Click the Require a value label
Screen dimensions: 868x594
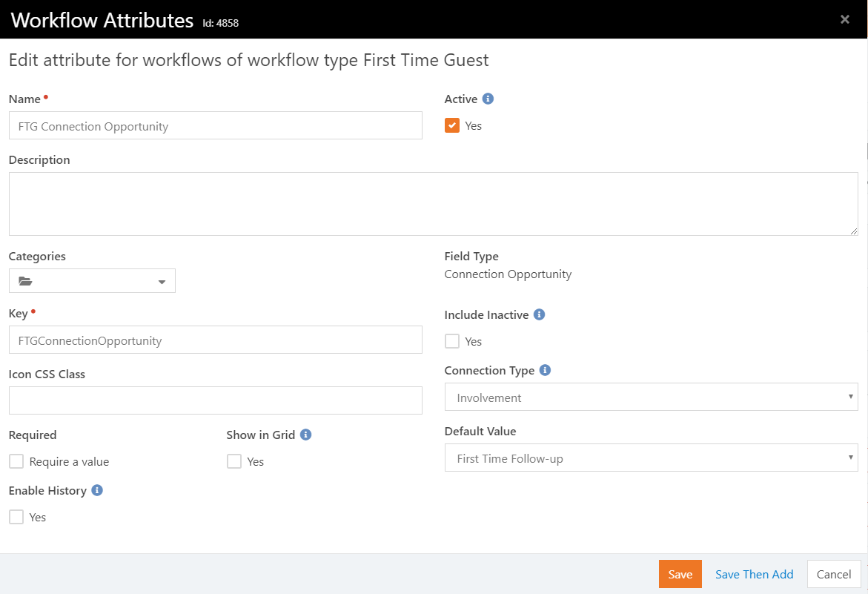pyautogui.click(x=69, y=462)
